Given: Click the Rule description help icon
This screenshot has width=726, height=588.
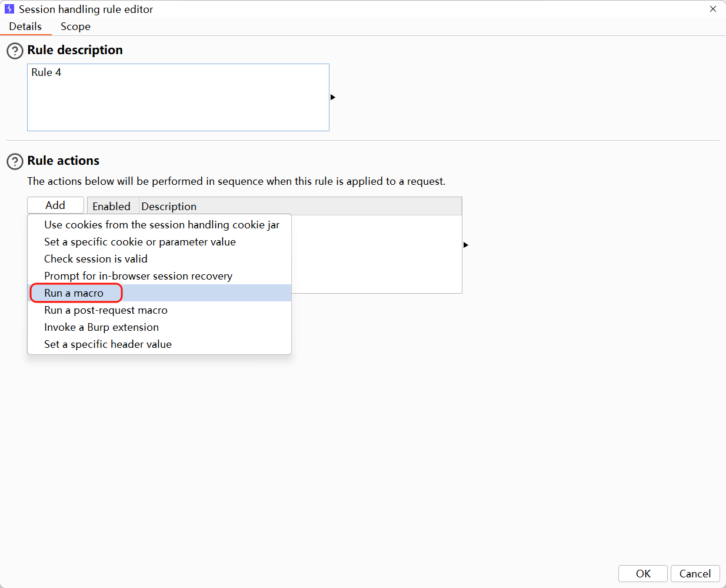Looking at the screenshot, I should click(x=15, y=51).
